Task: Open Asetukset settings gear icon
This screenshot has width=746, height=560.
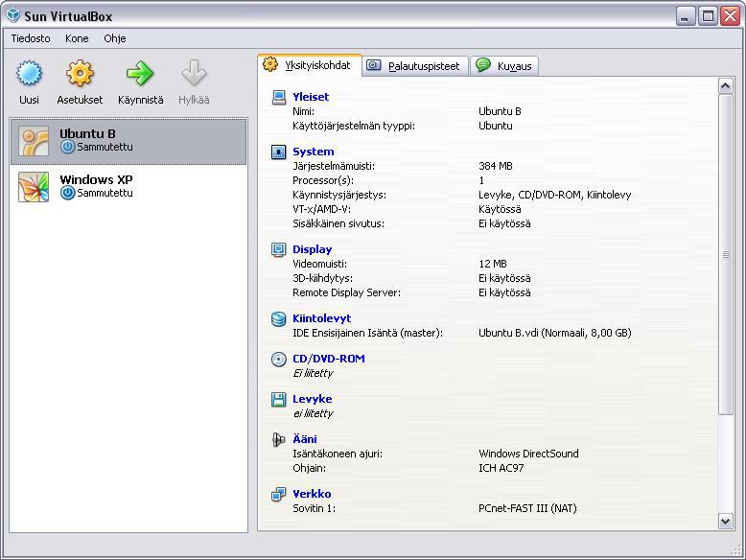Action: pyautogui.click(x=80, y=73)
